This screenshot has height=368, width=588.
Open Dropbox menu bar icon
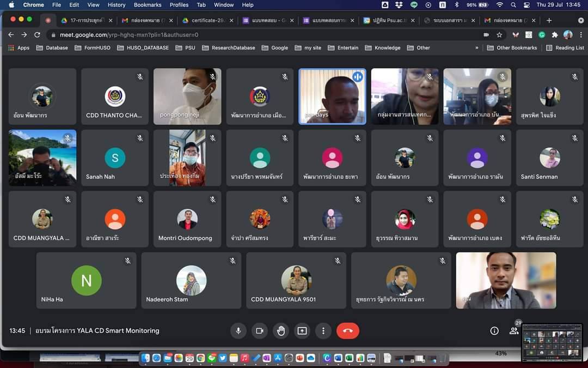pos(399,5)
